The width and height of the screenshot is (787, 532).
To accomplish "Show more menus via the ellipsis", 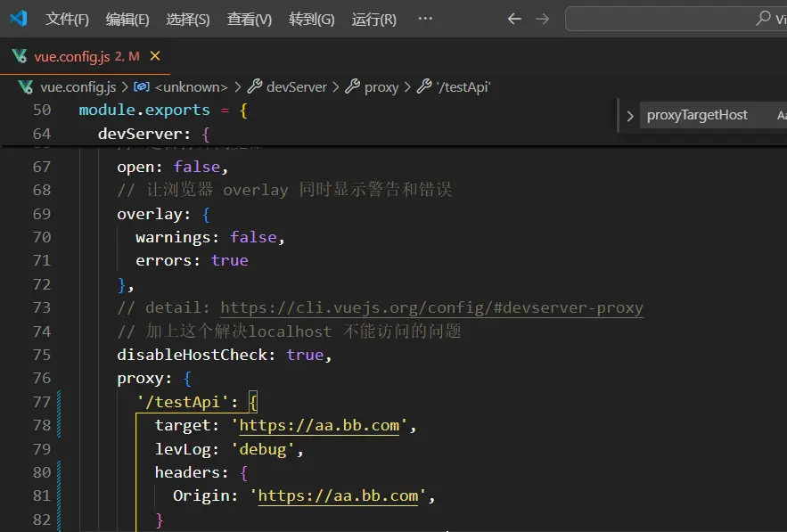I will [x=425, y=19].
